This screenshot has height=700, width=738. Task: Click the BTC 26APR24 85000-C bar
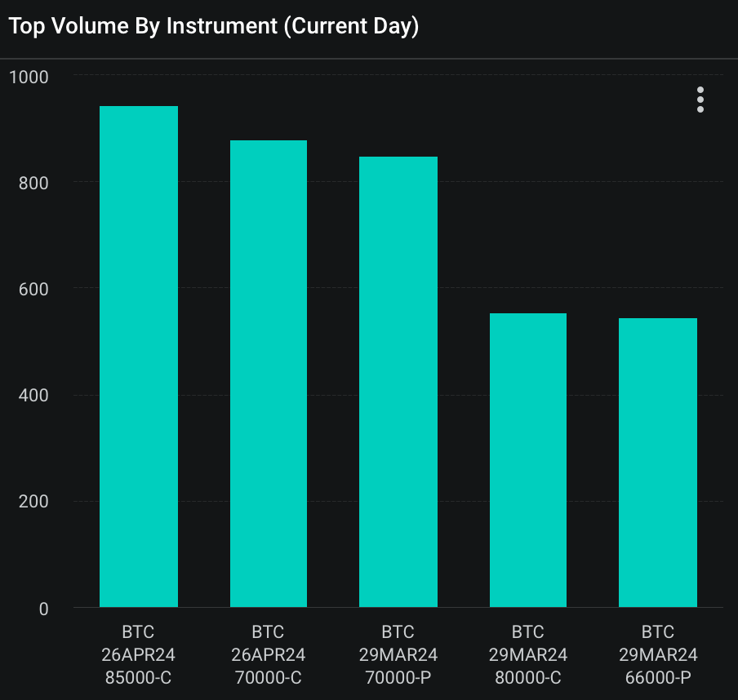point(139,357)
